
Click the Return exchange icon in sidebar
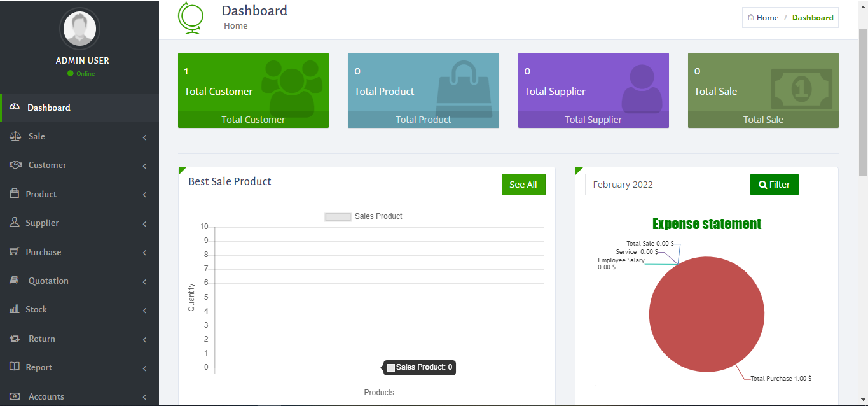point(14,339)
